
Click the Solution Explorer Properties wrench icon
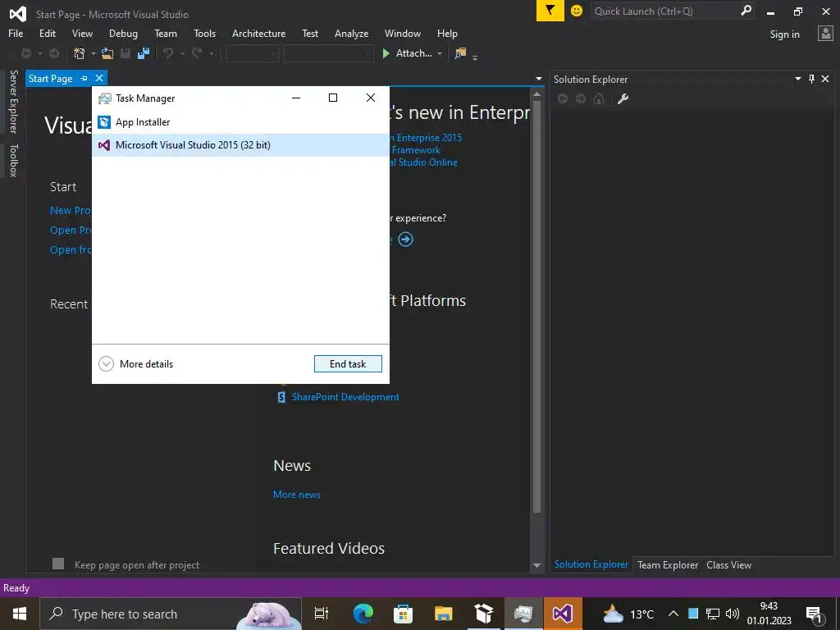pyautogui.click(x=623, y=98)
